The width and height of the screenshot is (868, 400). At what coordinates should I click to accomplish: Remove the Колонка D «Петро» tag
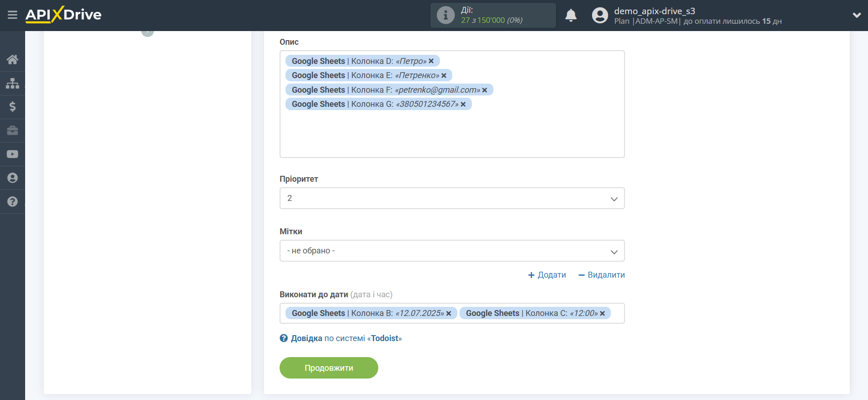tap(431, 61)
